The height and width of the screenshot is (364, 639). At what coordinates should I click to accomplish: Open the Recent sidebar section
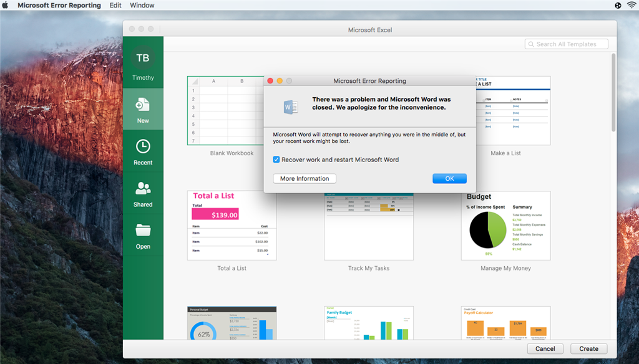143,151
